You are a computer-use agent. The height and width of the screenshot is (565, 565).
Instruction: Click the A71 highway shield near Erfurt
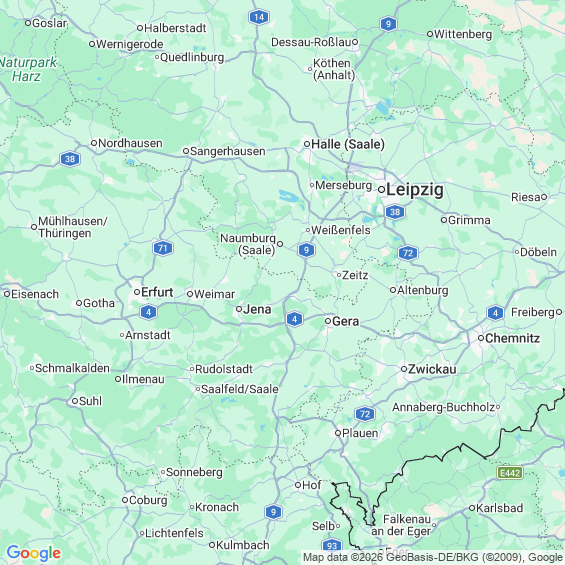click(x=163, y=248)
